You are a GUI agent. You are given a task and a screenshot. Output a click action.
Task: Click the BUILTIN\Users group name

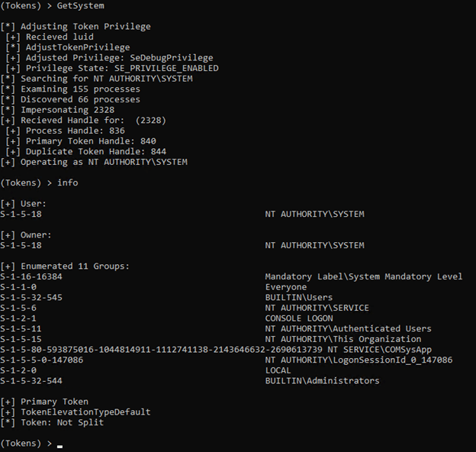299,297
